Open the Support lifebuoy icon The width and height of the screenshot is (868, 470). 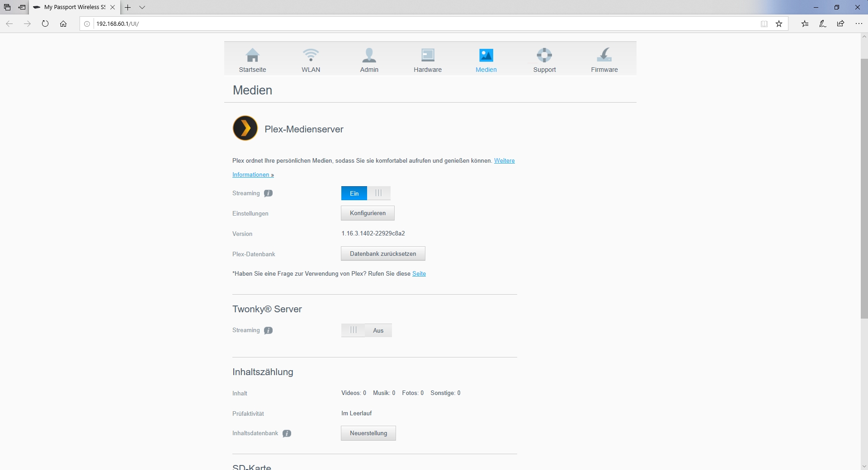click(x=544, y=55)
